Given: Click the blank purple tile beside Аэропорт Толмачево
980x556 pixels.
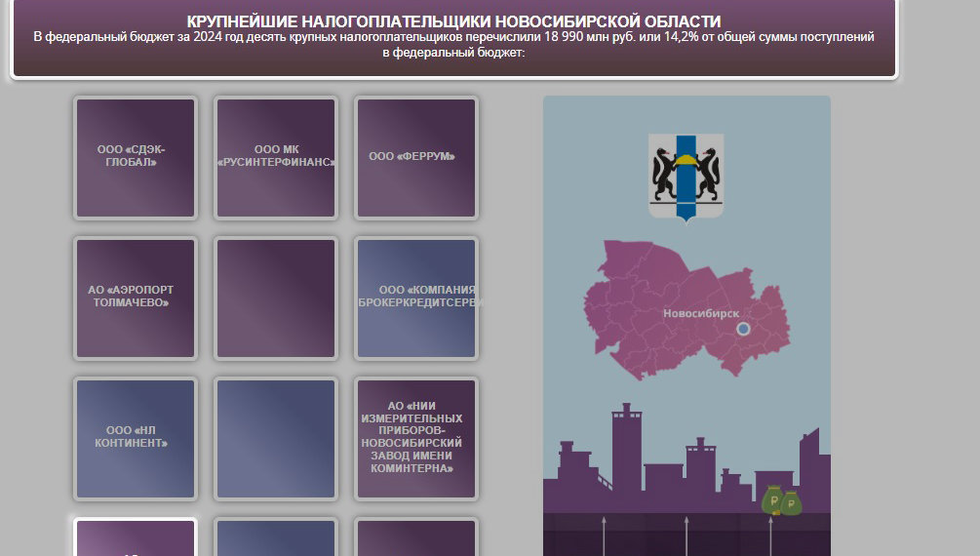Looking at the screenshot, I should point(276,298).
